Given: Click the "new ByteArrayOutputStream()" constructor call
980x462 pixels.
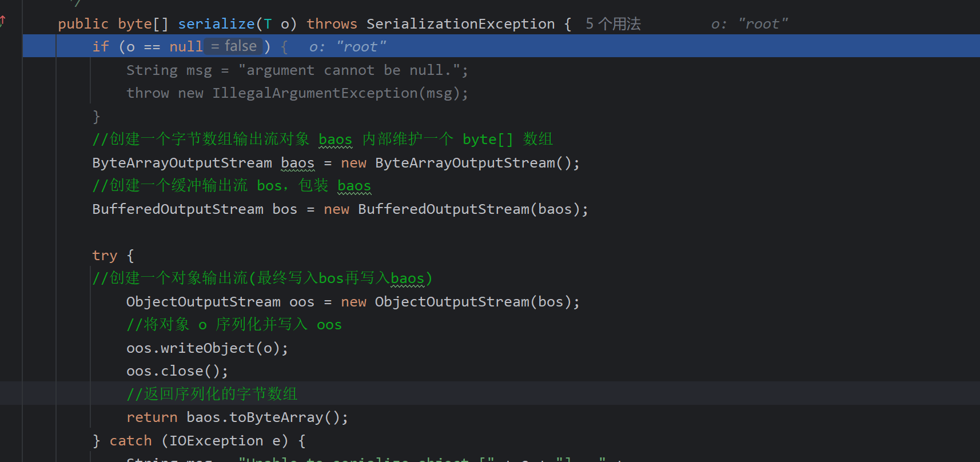Looking at the screenshot, I should (x=456, y=163).
